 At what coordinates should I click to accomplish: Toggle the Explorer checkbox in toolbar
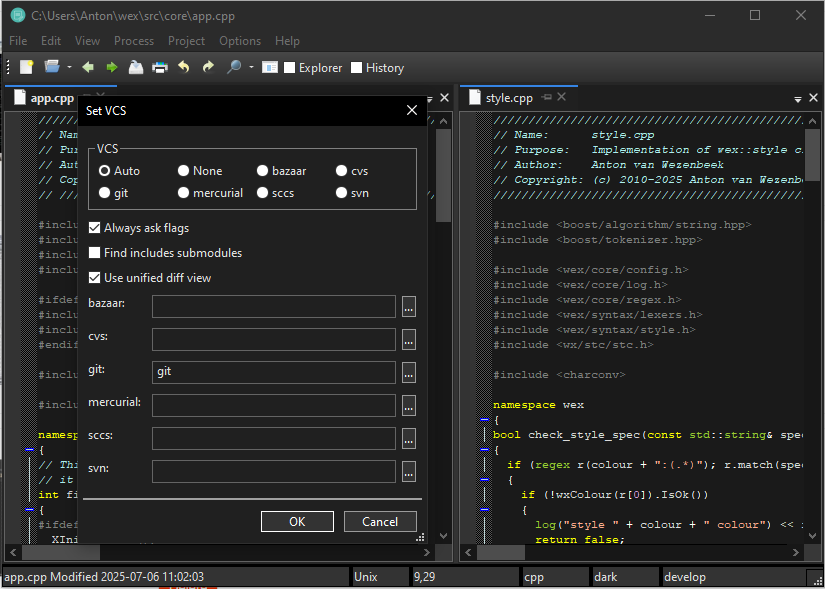290,68
